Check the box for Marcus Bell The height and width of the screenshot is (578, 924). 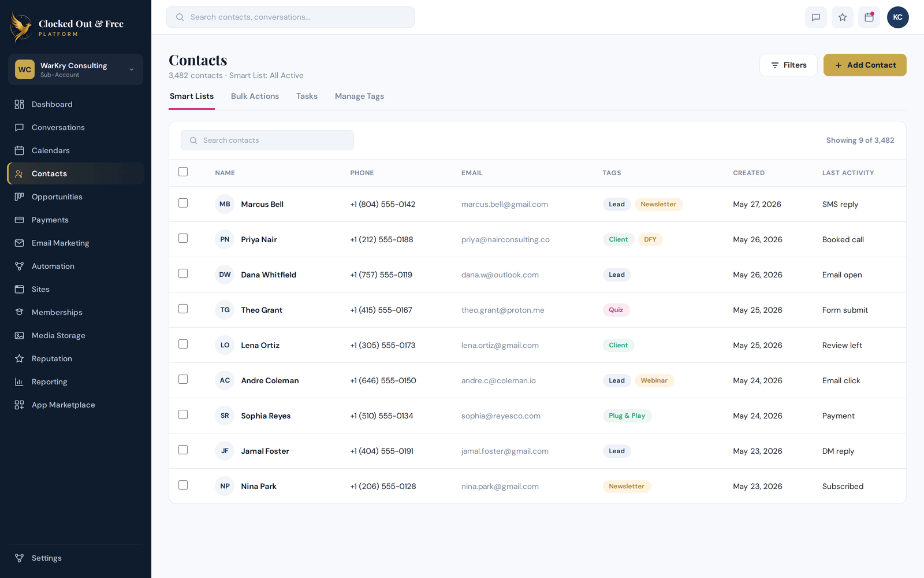tap(183, 203)
